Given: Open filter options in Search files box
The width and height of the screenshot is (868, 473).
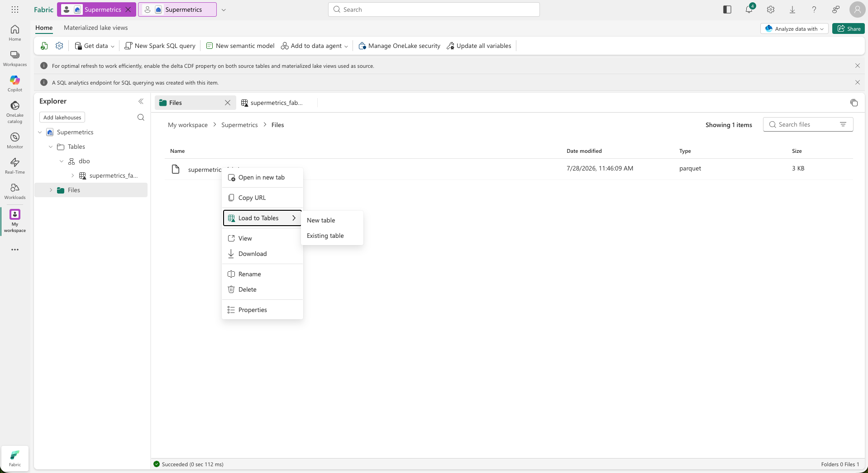Looking at the screenshot, I should point(843,124).
